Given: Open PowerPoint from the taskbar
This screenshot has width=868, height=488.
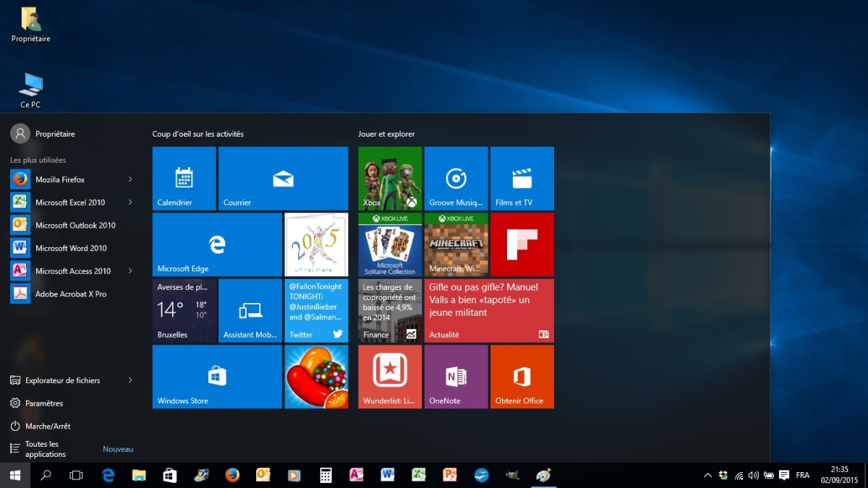Looking at the screenshot, I should click(450, 475).
